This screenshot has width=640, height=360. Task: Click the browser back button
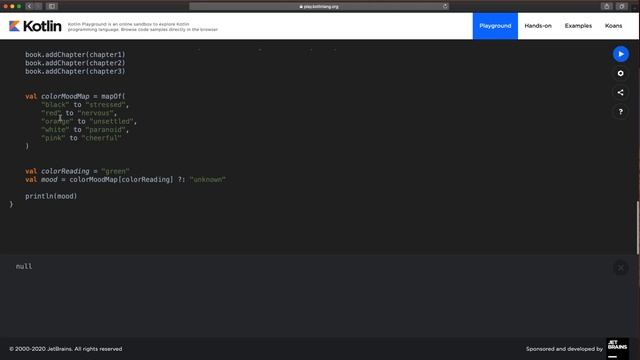[x=29, y=6]
